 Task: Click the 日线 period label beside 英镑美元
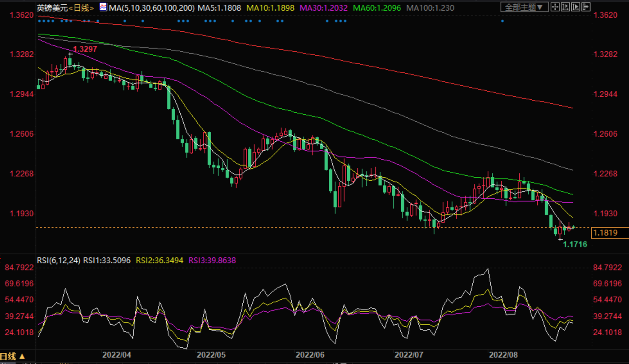click(81, 8)
